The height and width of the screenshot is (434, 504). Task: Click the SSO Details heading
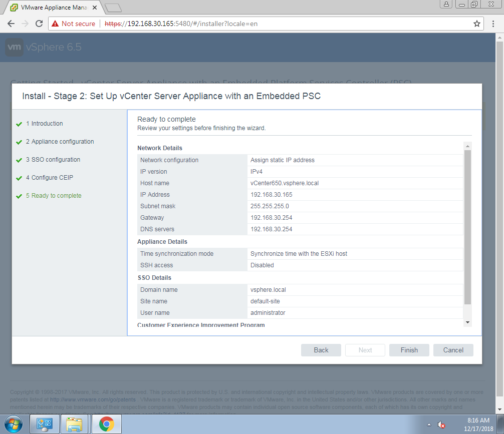(x=154, y=277)
